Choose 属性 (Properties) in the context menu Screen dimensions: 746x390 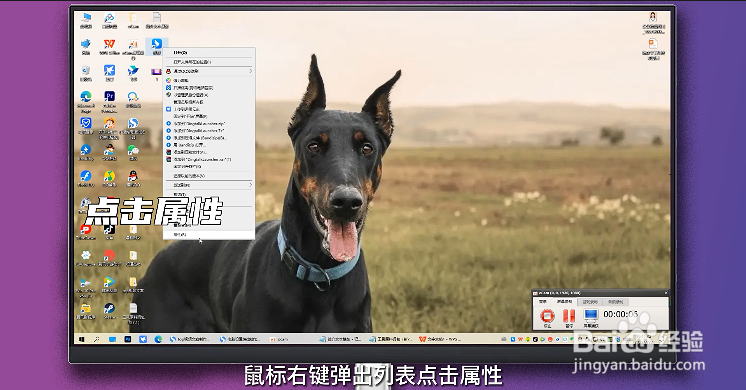208,235
